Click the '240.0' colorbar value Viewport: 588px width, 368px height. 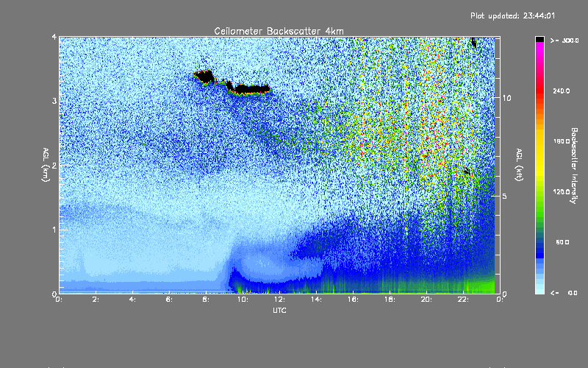[562, 91]
